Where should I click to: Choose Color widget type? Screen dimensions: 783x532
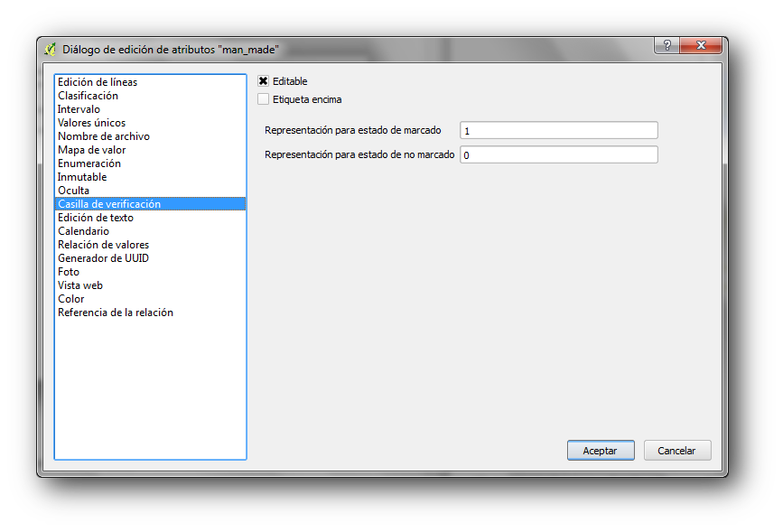point(150,298)
